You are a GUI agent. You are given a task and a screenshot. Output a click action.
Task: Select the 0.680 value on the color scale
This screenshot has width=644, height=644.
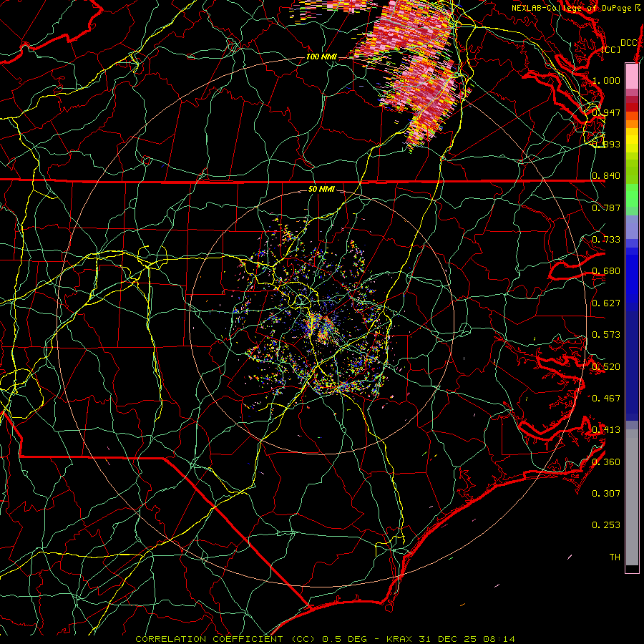[x=606, y=271]
